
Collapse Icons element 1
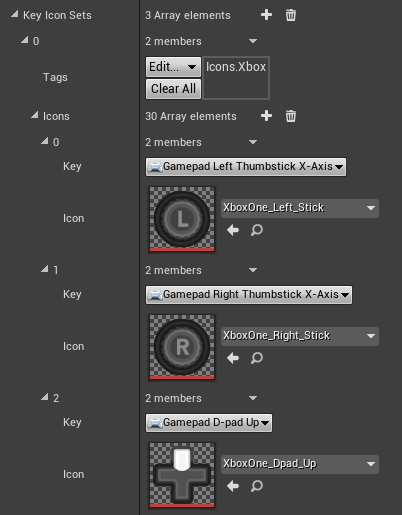pyautogui.click(x=45, y=269)
